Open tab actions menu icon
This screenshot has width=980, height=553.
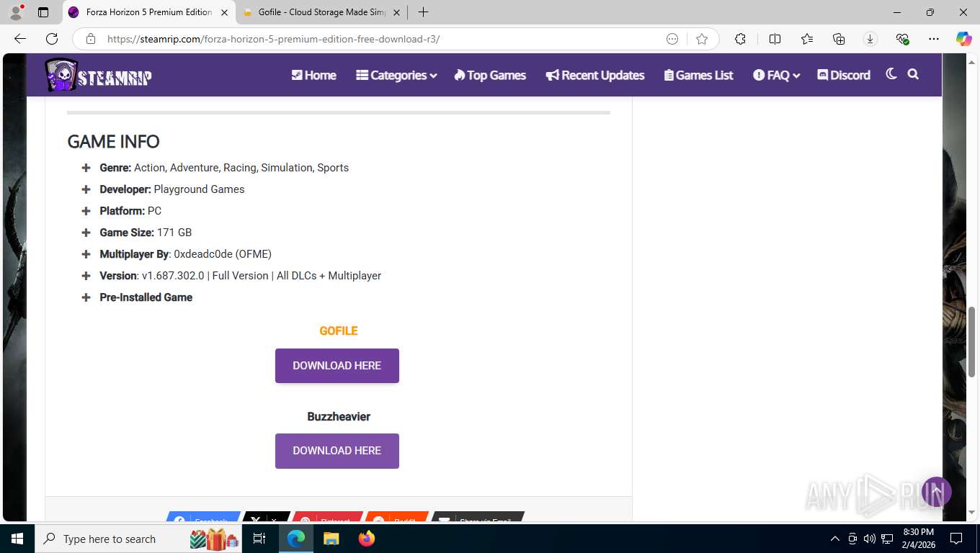point(43,12)
